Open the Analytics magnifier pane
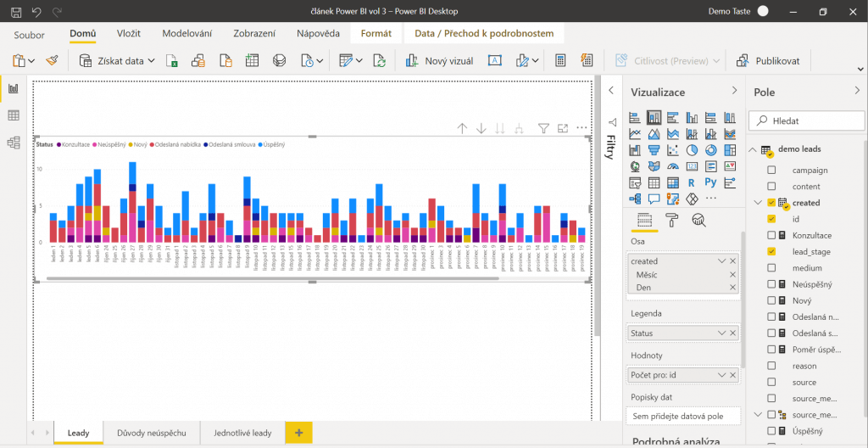This screenshot has height=448, width=868. tap(698, 221)
